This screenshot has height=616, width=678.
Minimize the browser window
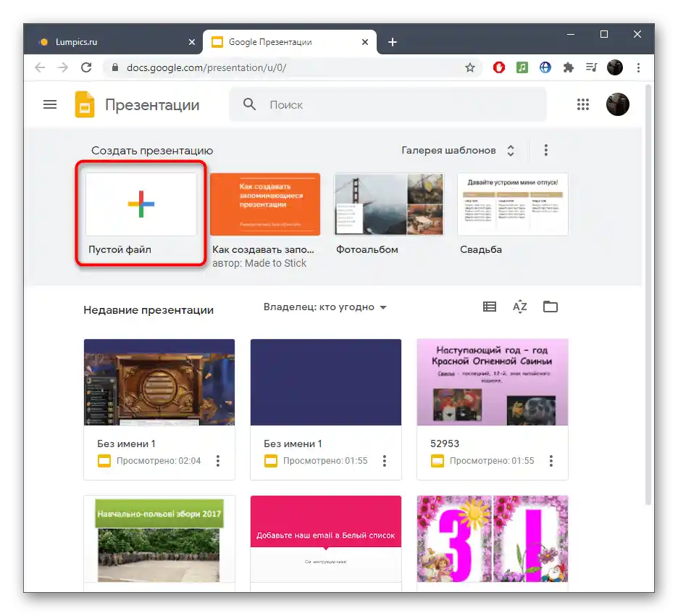pyautogui.click(x=571, y=34)
